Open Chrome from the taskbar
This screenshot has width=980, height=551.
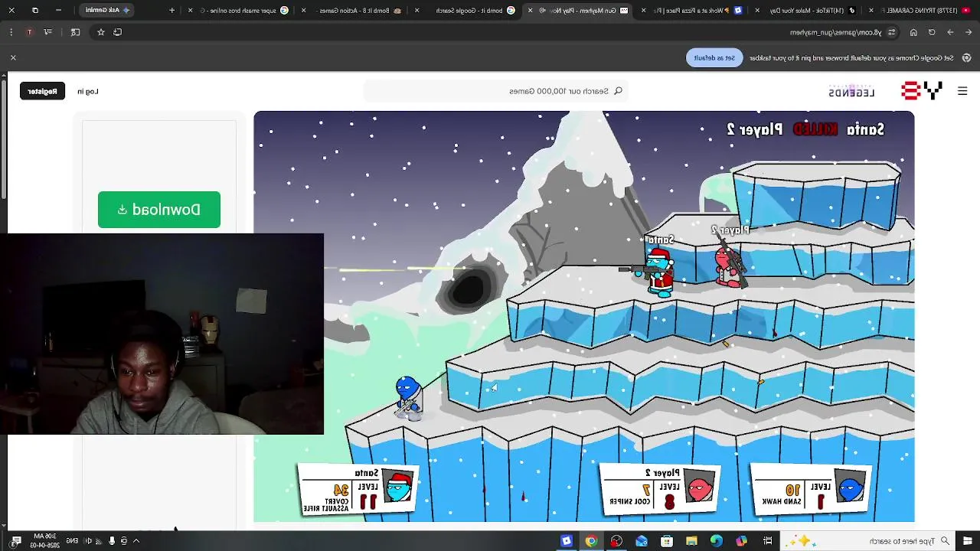tap(591, 541)
